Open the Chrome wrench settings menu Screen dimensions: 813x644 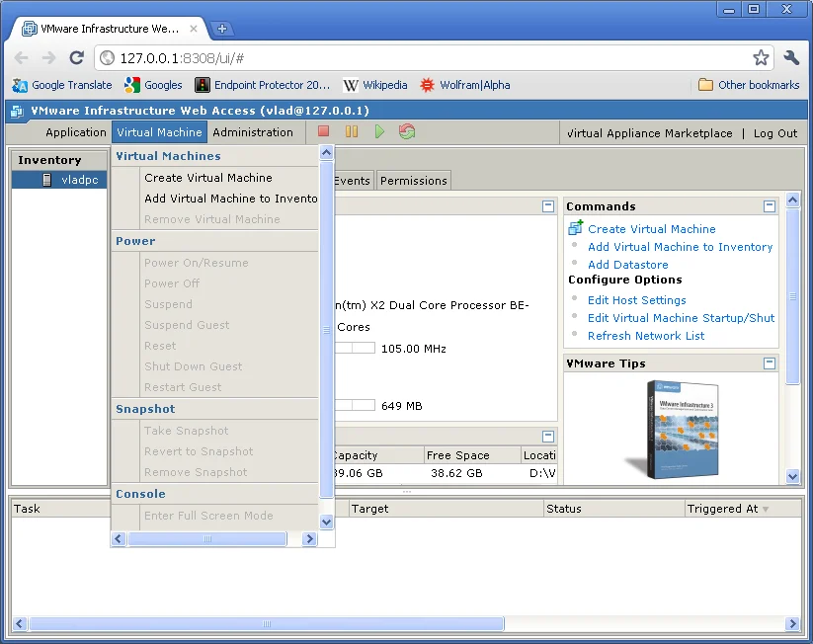click(x=791, y=57)
